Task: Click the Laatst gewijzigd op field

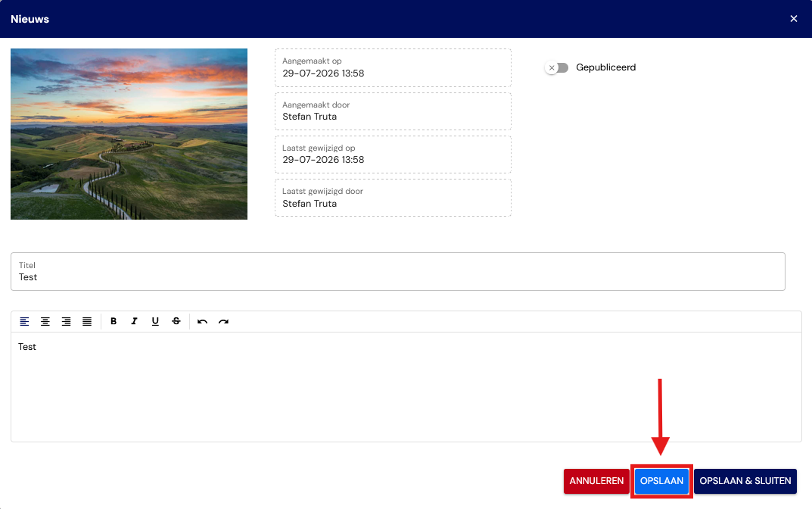Action: (393, 155)
